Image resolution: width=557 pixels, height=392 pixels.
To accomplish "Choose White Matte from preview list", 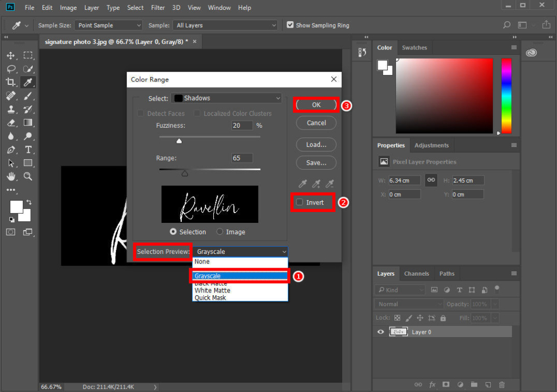I will pyautogui.click(x=213, y=290).
